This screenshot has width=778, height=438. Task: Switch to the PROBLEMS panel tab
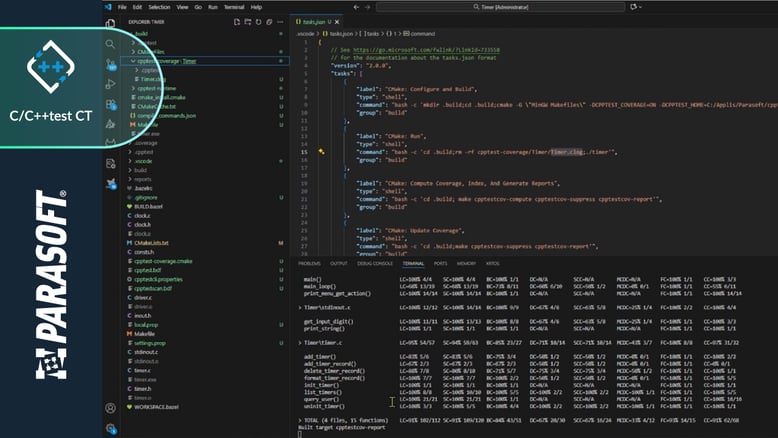[310, 263]
